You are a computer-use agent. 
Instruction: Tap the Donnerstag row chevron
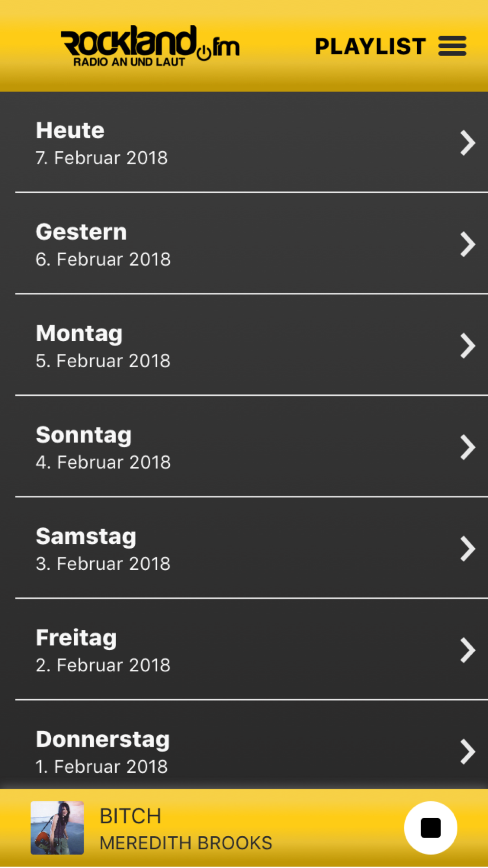[x=467, y=752]
